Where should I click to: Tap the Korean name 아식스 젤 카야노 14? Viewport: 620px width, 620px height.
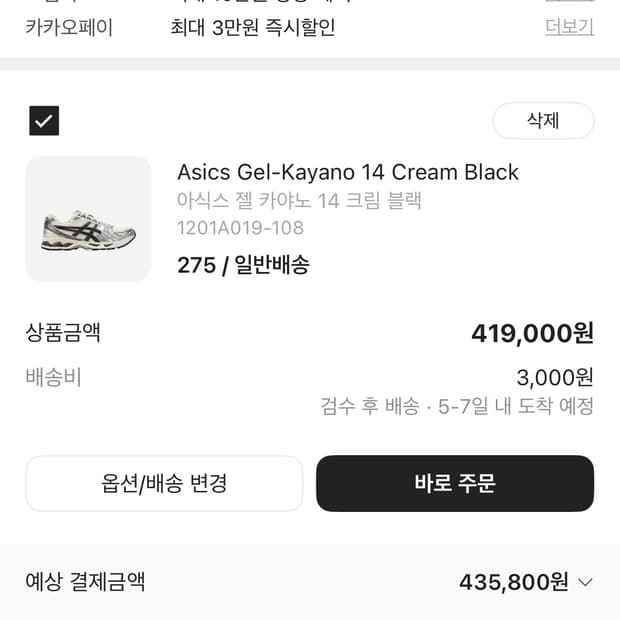click(x=299, y=201)
